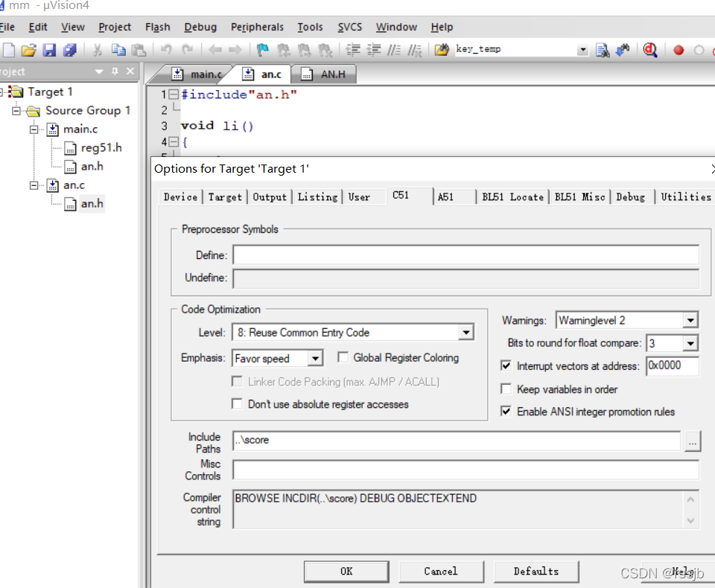Switch to the AN.H editor tab
The height and width of the screenshot is (588, 715).
point(325,74)
